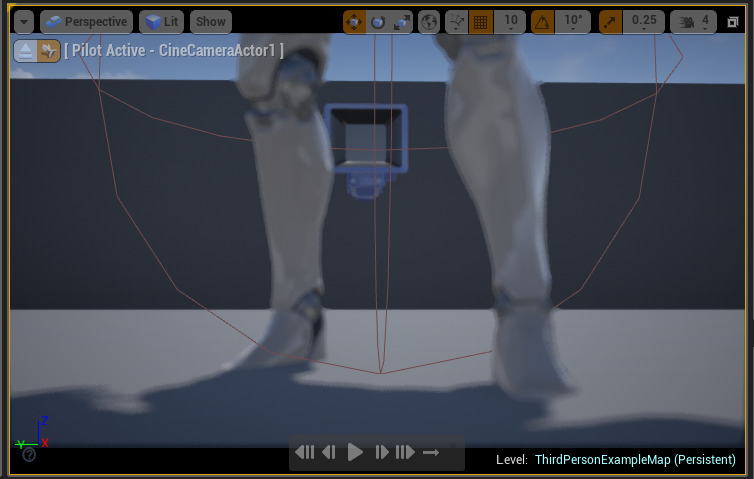This screenshot has width=754, height=479.
Task: Toggle exact camera view icon
Action: click(48, 51)
